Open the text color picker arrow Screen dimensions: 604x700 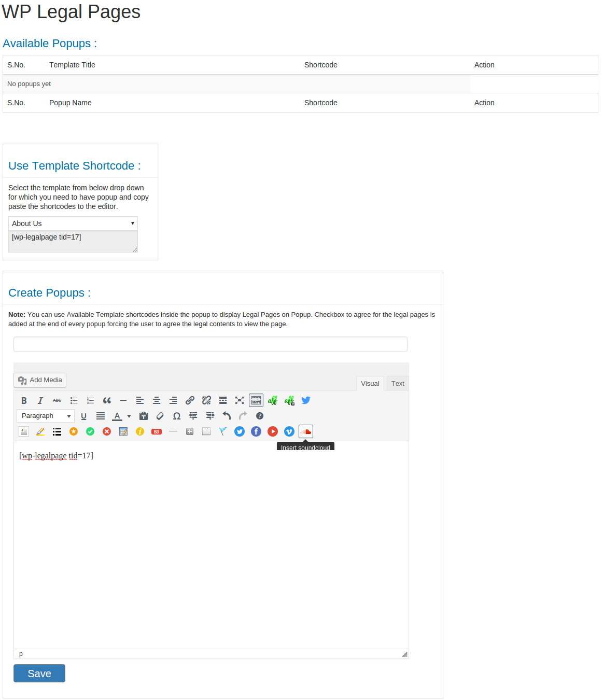(x=129, y=416)
